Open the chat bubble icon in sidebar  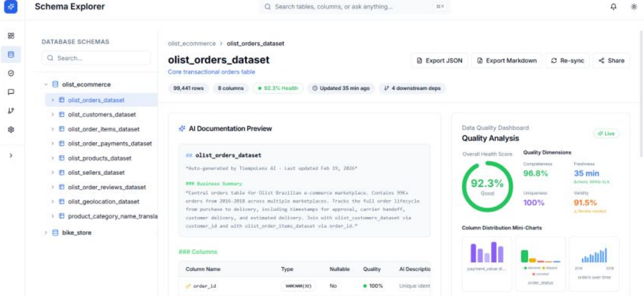pos(11,92)
